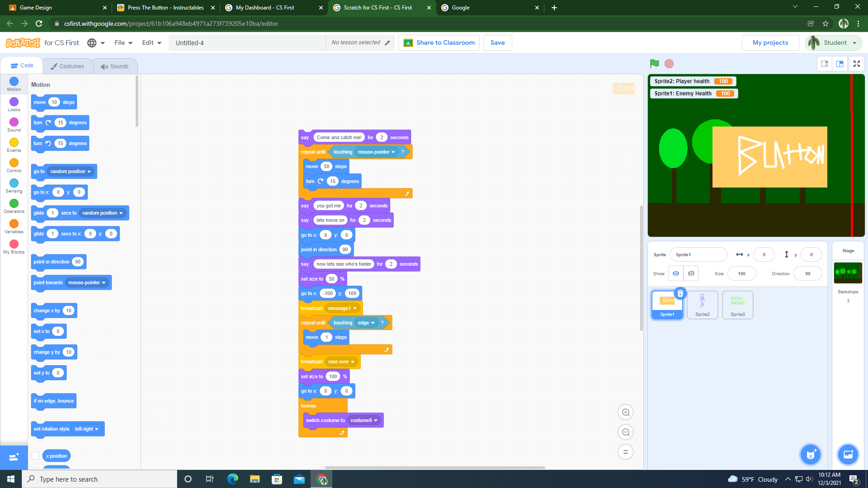Select the Events block category
868x488 pixels.
14,145
